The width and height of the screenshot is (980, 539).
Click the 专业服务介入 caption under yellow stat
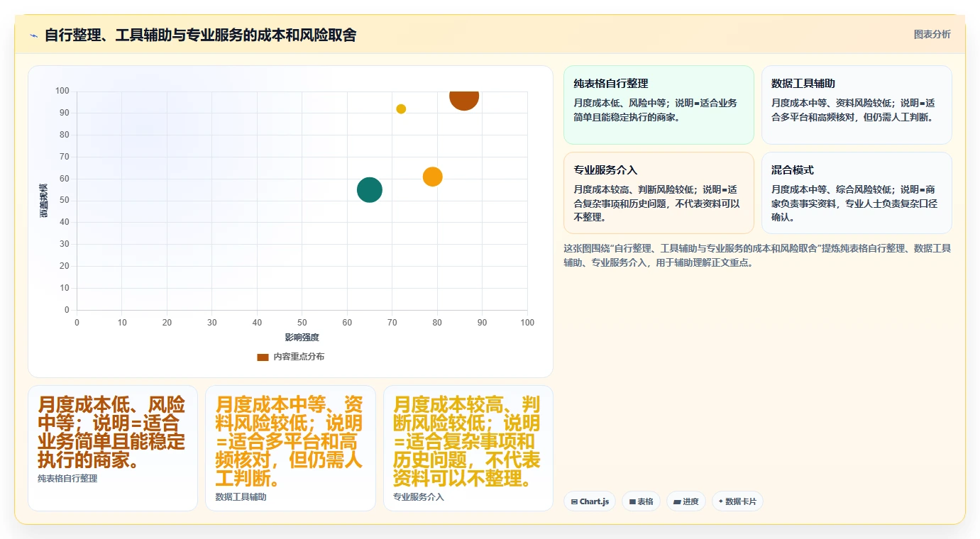(419, 497)
